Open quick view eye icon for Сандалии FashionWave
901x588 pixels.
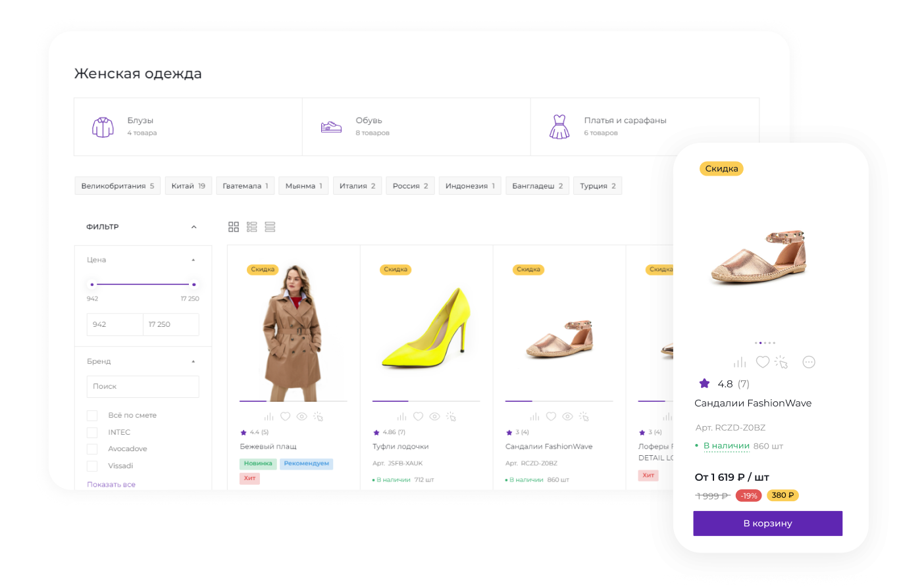[x=567, y=416]
